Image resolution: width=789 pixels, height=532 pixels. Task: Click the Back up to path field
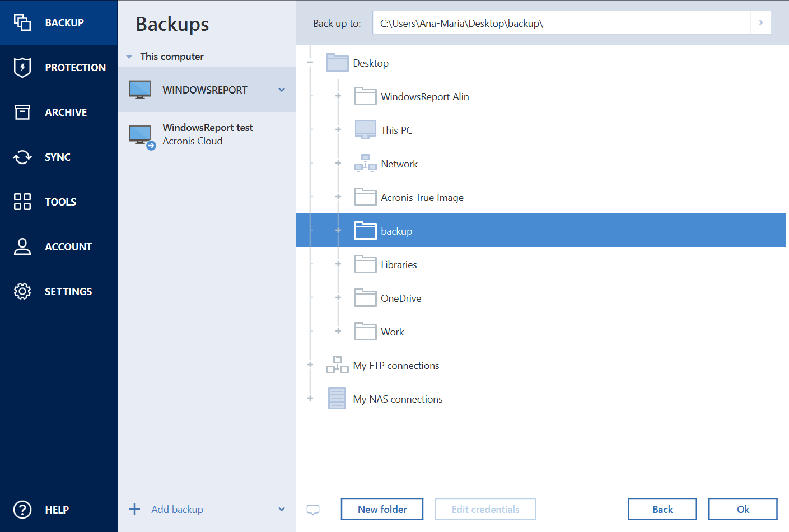click(561, 23)
